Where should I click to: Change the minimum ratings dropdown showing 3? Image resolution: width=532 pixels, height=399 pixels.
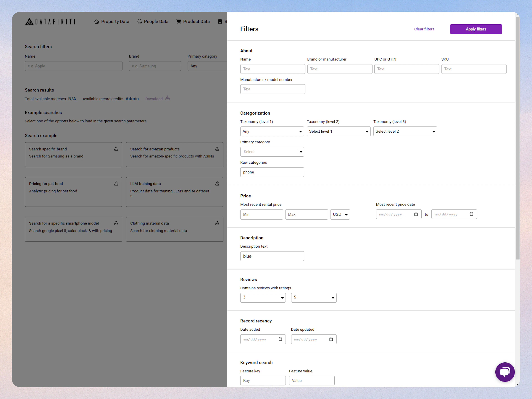point(263,298)
